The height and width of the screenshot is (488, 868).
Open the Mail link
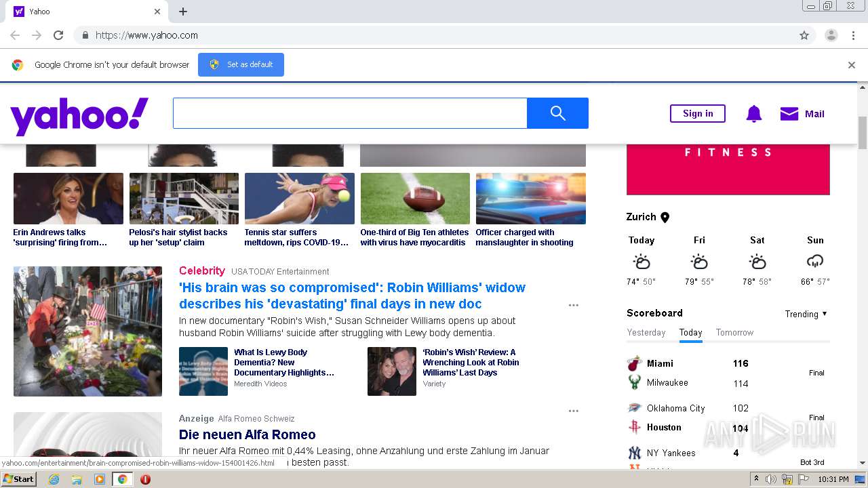814,114
